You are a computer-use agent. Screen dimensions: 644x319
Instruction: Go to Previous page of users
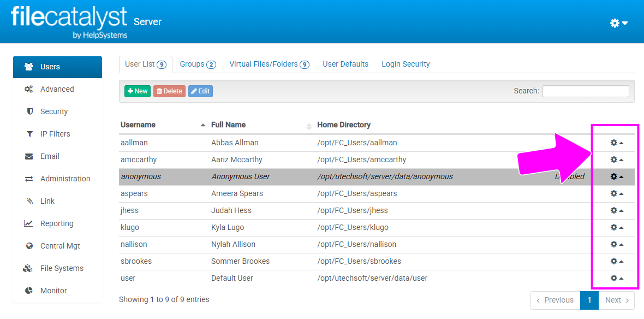click(x=555, y=300)
